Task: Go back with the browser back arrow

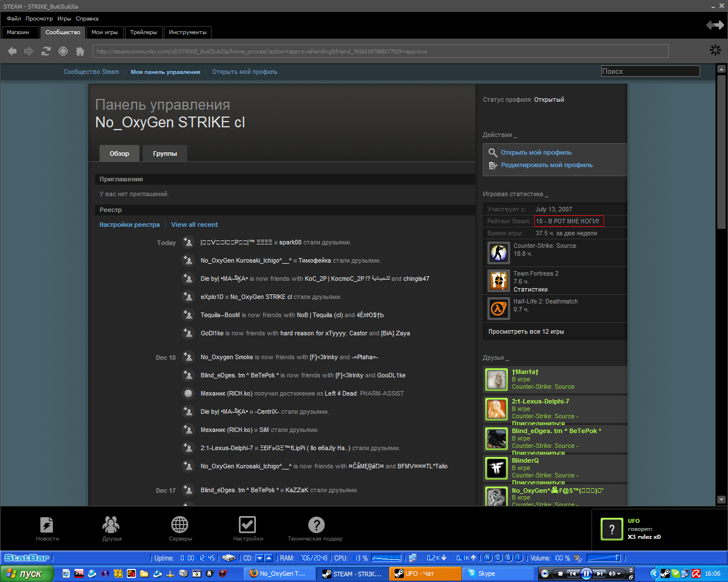Action: click(13, 51)
